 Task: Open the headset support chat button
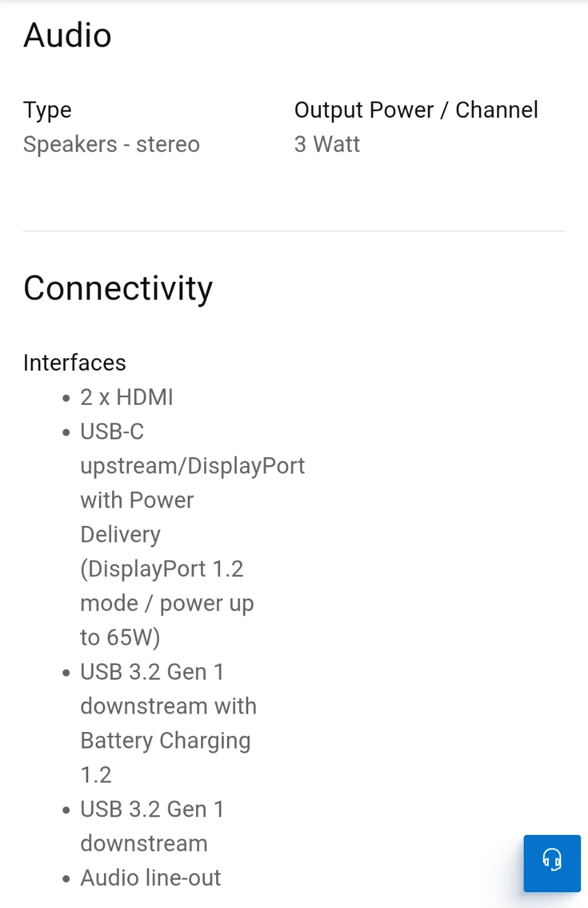pyautogui.click(x=552, y=863)
